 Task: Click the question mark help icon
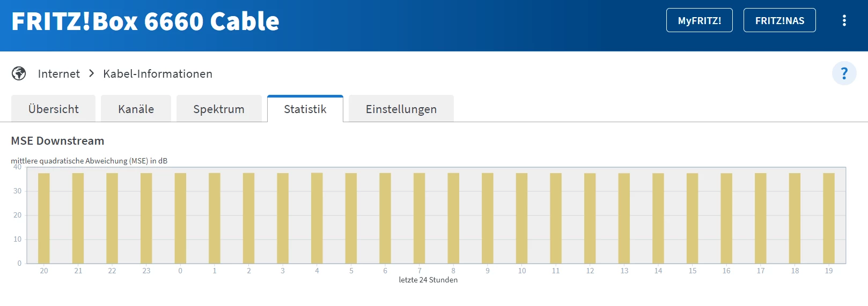click(x=844, y=73)
